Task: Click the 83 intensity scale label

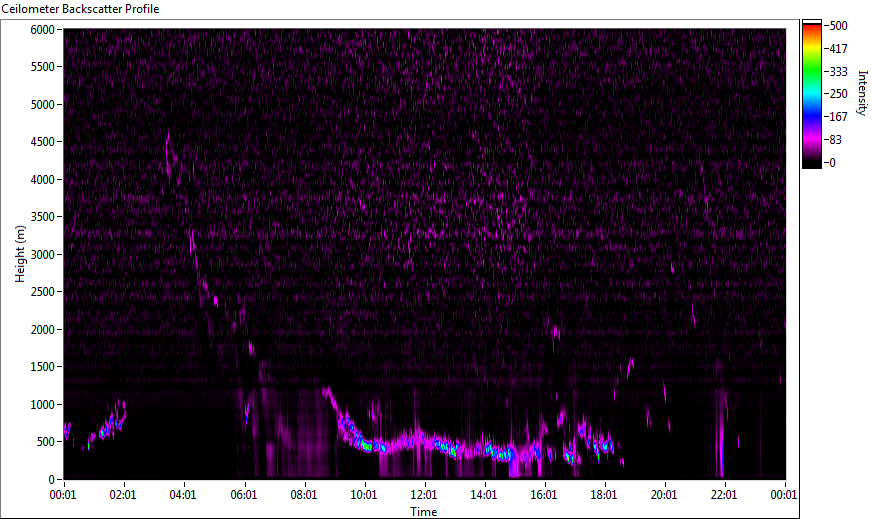Action: (835, 140)
